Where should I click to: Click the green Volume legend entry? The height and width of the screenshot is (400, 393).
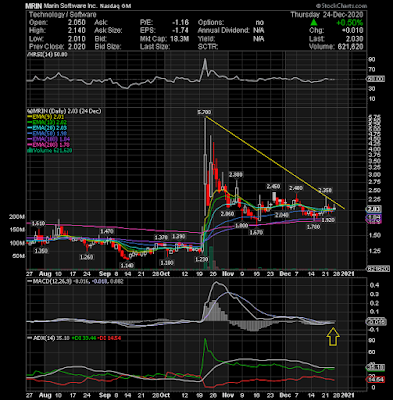click(x=50, y=150)
